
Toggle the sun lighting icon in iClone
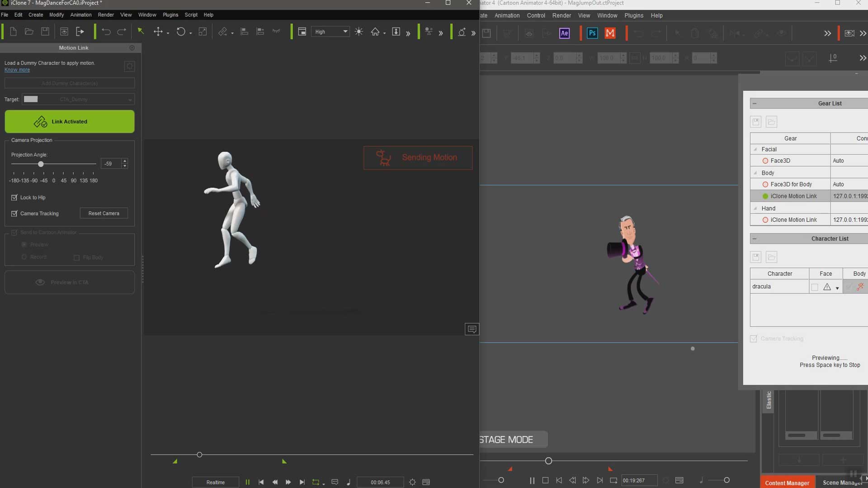point(359,32)
